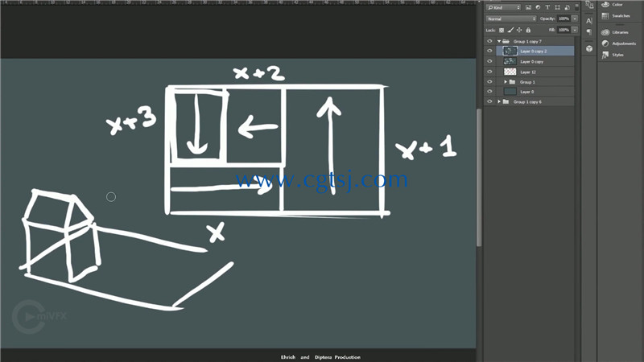Toggle lock all padlock icon

[528, 30]
